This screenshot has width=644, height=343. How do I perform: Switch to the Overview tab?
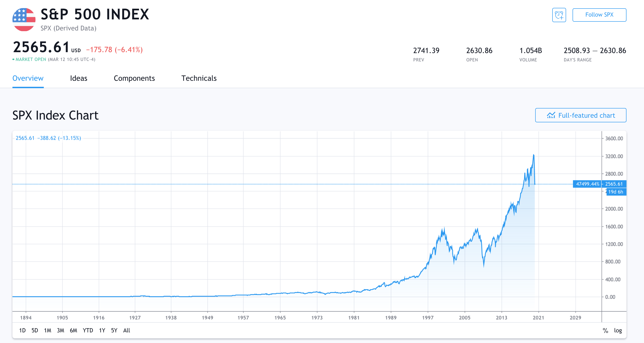[28, 78]
